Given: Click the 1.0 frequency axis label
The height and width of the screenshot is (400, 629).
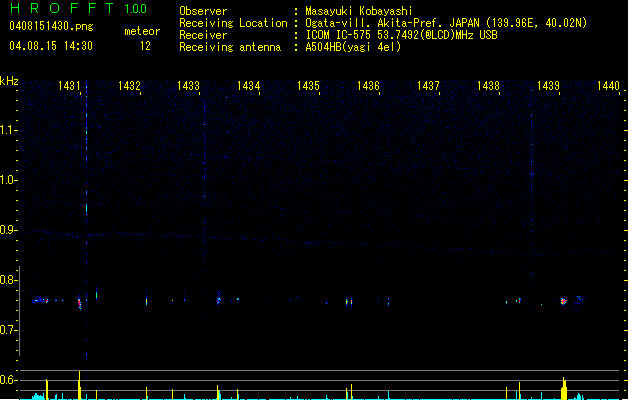Looking at the screenshot, I should (8, 180).
